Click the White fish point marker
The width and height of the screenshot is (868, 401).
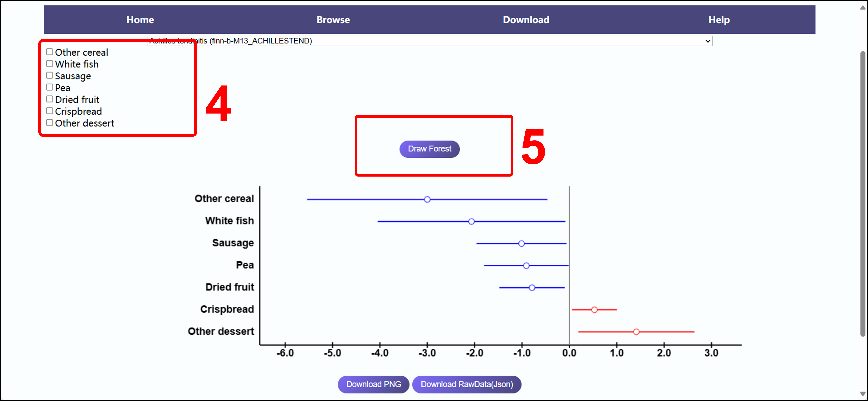[x=471, y=221]
